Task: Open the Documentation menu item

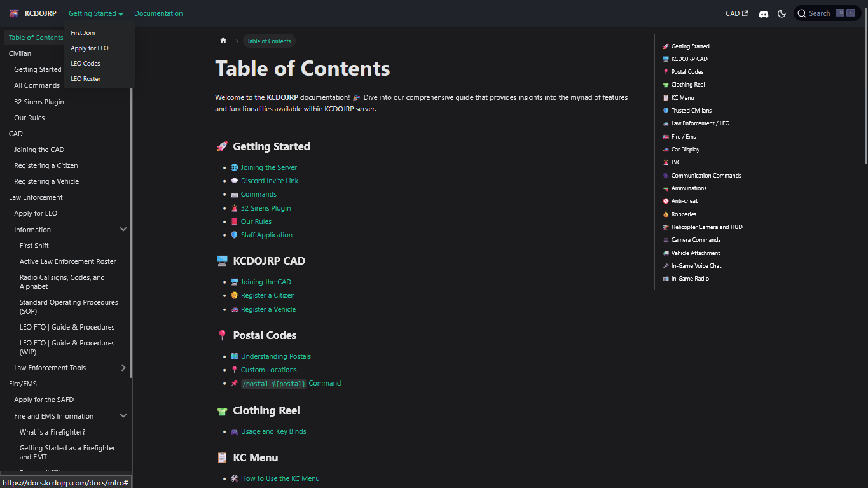Action: [158, 13]
